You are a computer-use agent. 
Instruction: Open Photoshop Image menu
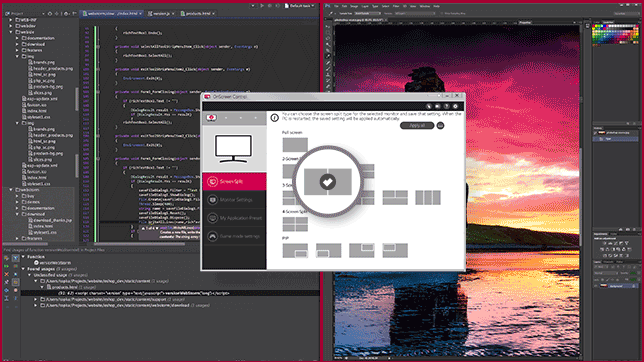click(x=354, y=6)
